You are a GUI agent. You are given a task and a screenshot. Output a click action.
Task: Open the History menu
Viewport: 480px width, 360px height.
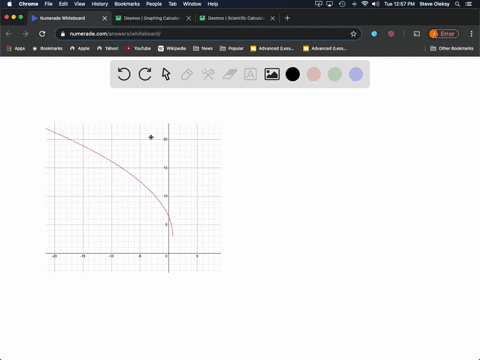[x=100, y=4]
